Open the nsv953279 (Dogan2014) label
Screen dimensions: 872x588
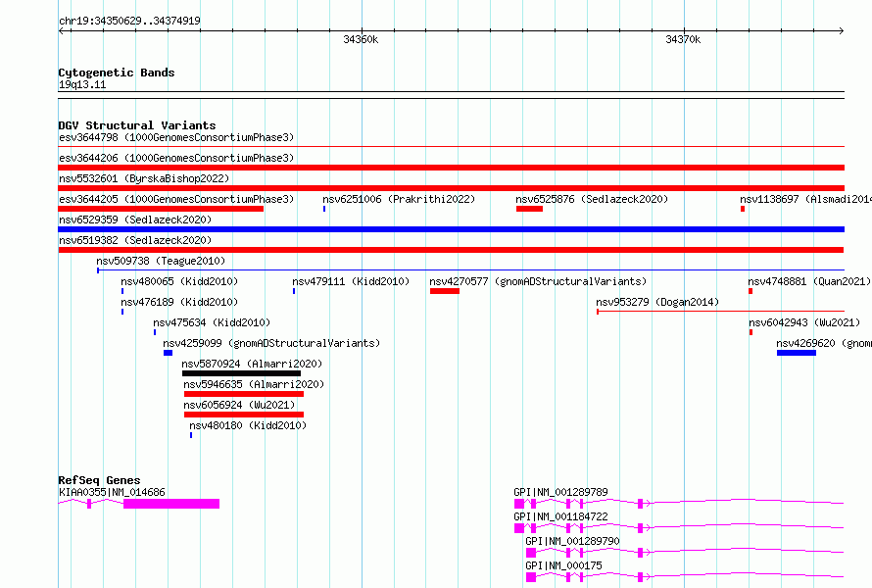click(657, 302)
